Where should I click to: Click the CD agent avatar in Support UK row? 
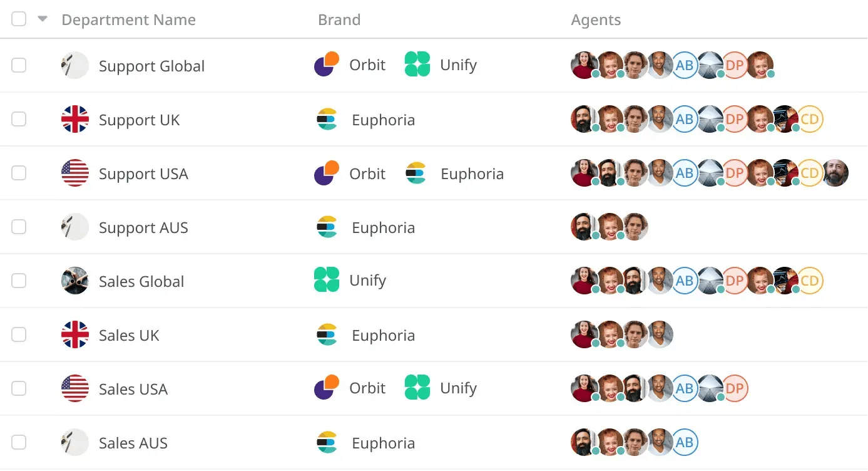click(x=810, y=119)
